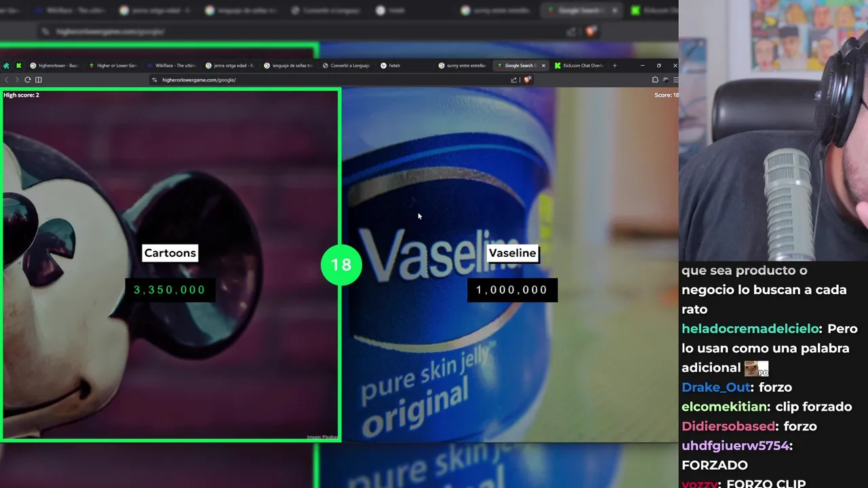
Task: Click the 3,350,000 search count
Action: [170, 290]
